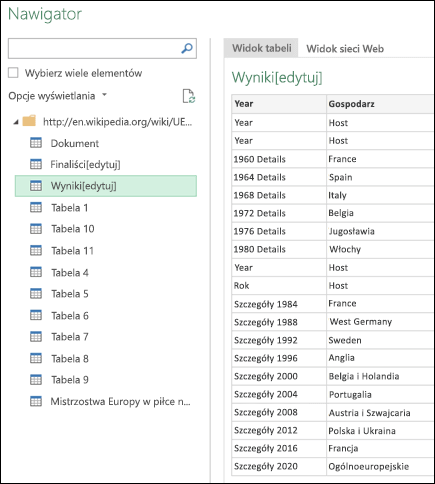
Task: Click the table icon beside Tabela 7
Action: (36, 337)
